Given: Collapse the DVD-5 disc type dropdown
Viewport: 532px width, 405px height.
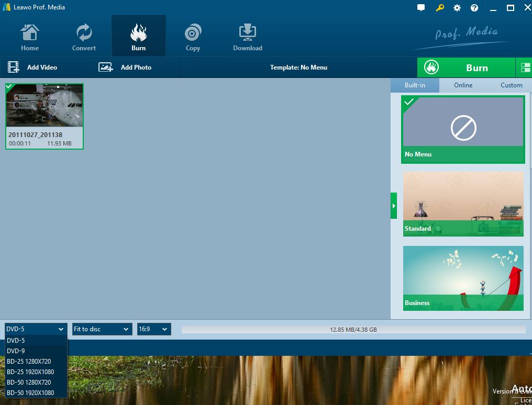Looking at the screenshot, I should 36,329.
